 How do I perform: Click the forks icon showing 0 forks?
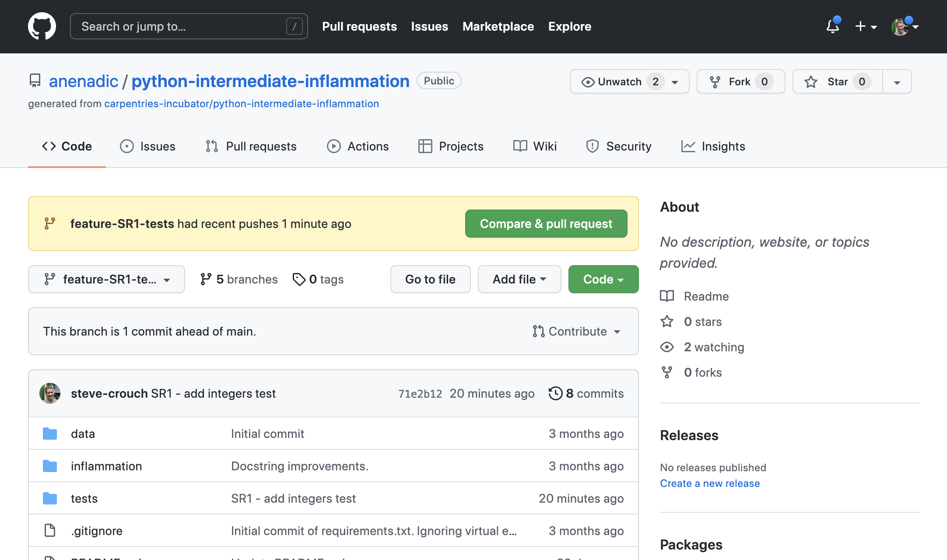click(x=667, y=372)
